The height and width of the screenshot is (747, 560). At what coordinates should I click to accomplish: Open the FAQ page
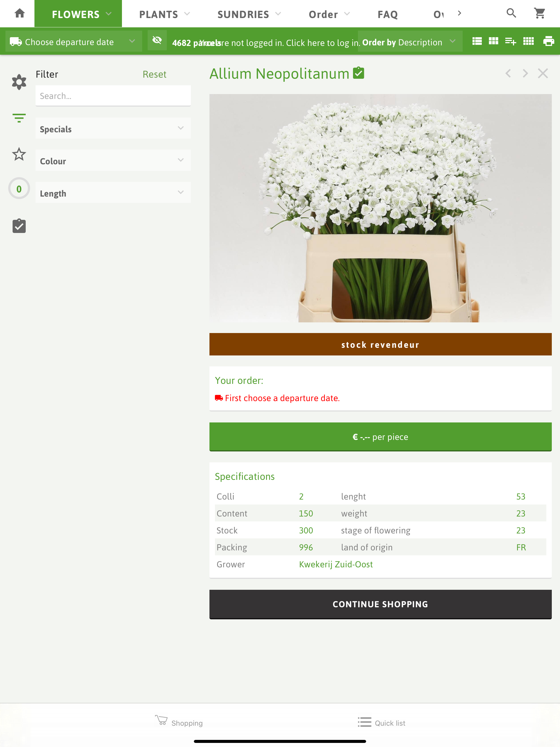click(x=387, y=14)
